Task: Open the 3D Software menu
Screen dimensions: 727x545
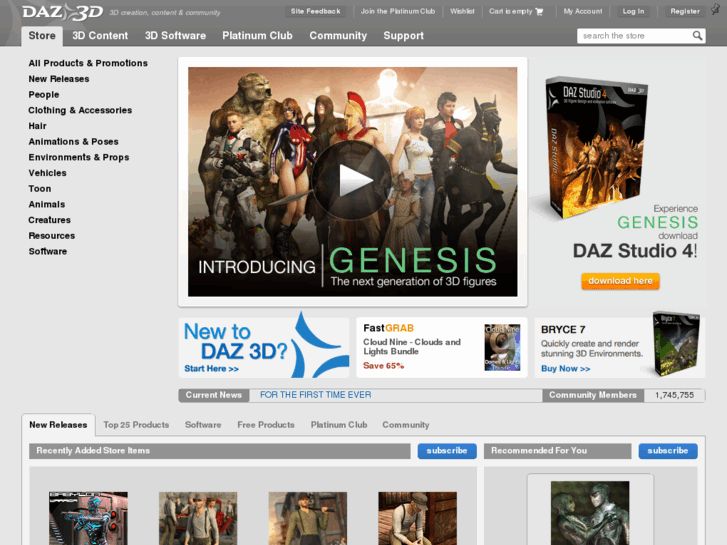Action: tap(175, 36)
